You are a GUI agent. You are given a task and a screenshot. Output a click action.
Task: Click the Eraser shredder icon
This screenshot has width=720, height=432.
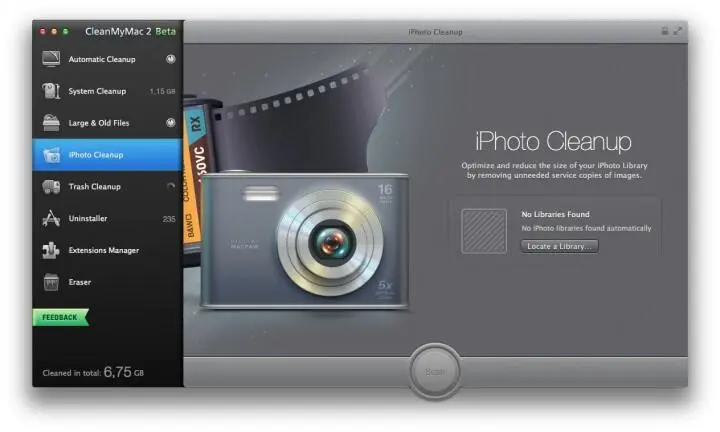point(51,282)
